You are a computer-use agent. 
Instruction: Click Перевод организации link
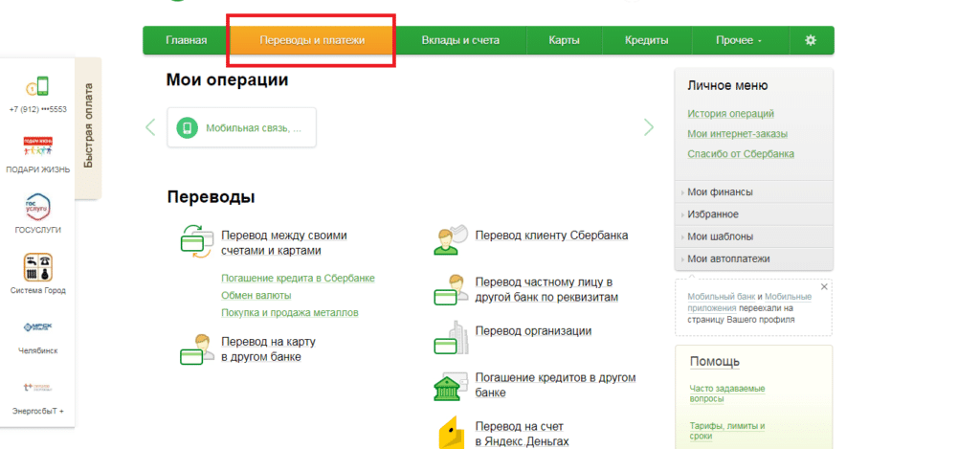point(533,331)
